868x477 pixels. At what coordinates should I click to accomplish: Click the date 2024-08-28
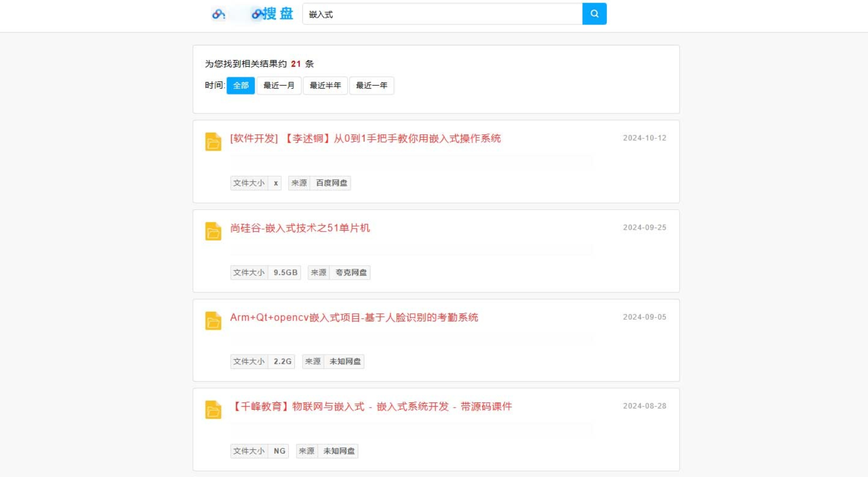coord(644,406)
